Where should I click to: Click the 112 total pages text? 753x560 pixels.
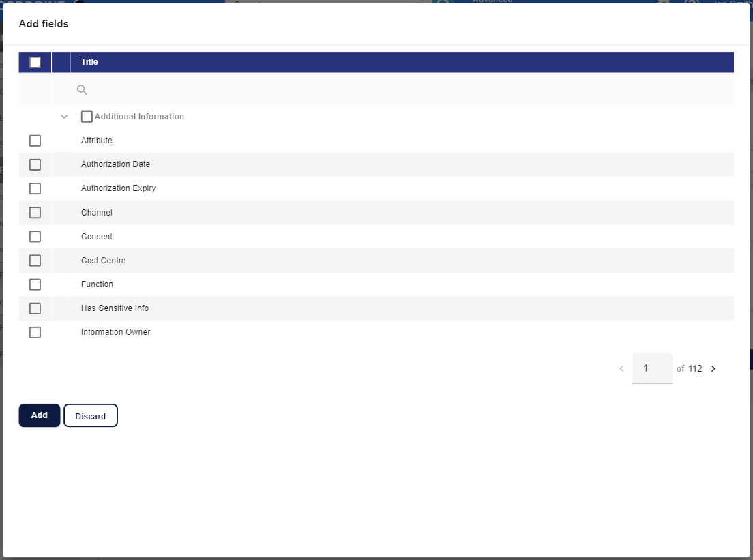[x=696, y=369]
